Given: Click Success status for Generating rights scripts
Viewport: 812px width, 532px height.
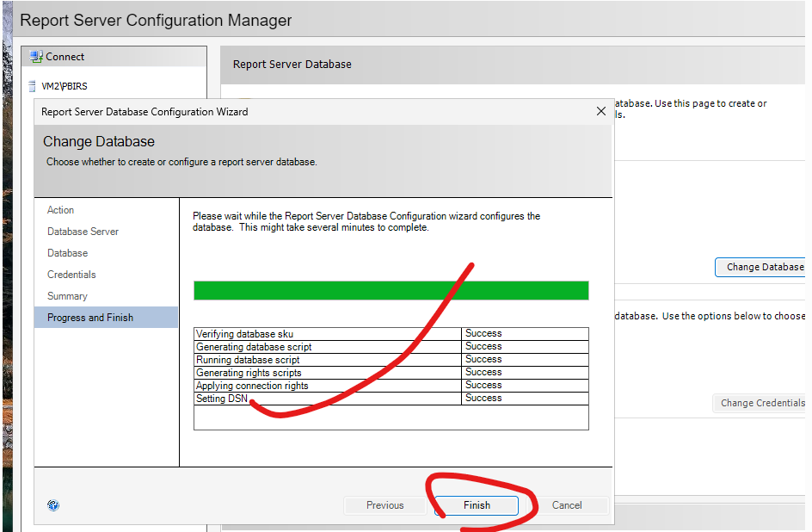Looking at the screenshot, I should pyautogui.click(x=483, y=372).
